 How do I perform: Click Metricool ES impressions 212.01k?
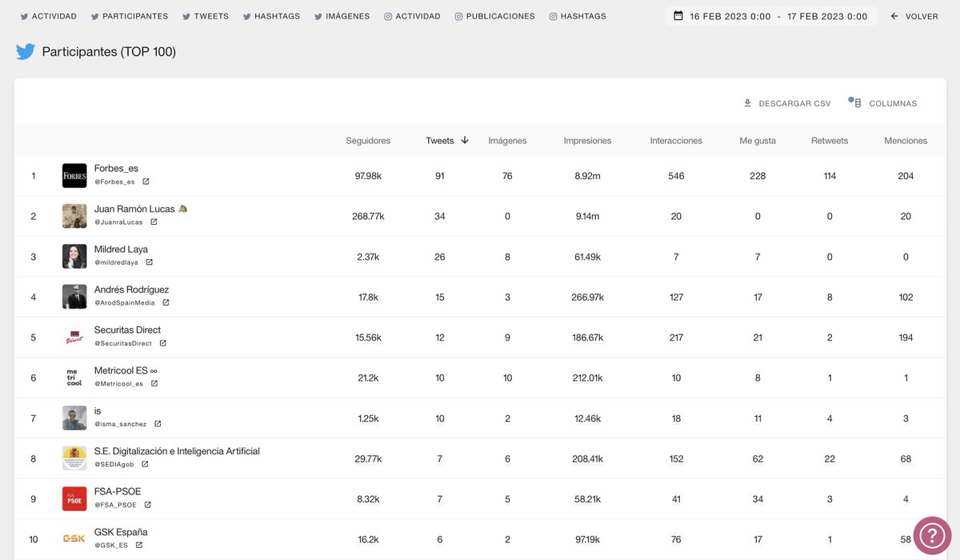pyautogui.click(x=587, y=378)
